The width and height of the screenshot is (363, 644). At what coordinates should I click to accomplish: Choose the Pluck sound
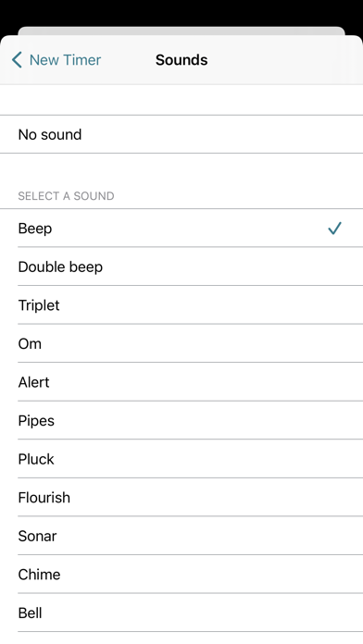tap(181, 459)
